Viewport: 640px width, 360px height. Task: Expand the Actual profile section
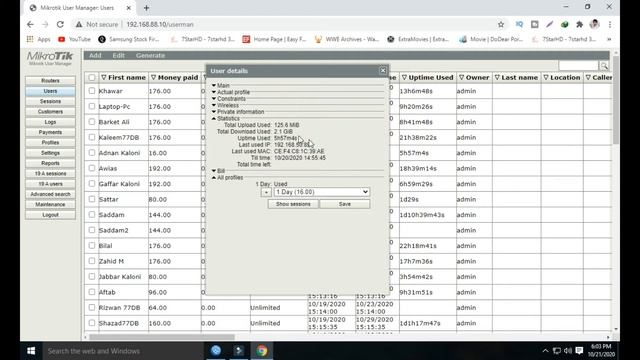[x=231, y=92]
